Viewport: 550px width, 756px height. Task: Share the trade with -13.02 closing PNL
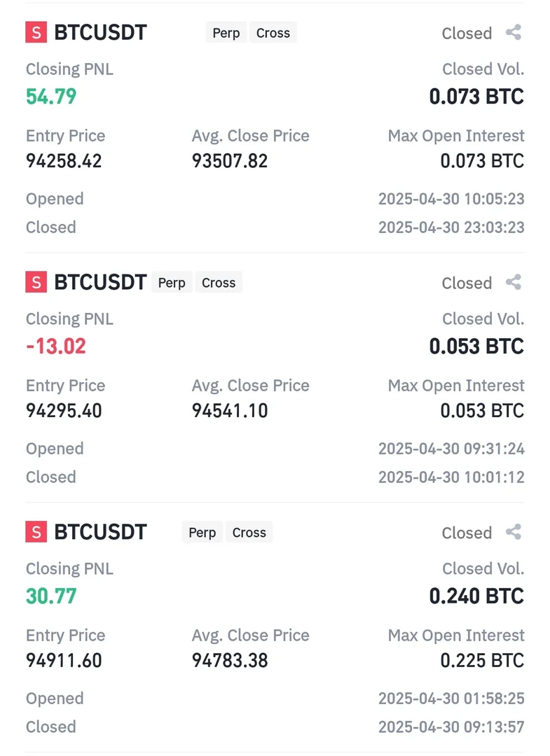coord(514,282)
